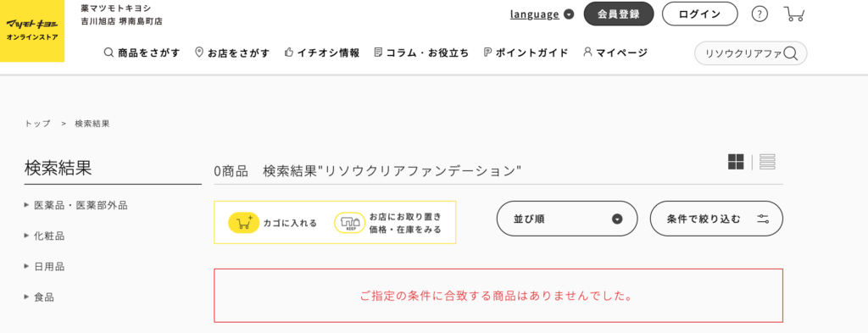Open 商品をさがす menu item
This screenshot has height=333, width=868.
click(142, 53)
